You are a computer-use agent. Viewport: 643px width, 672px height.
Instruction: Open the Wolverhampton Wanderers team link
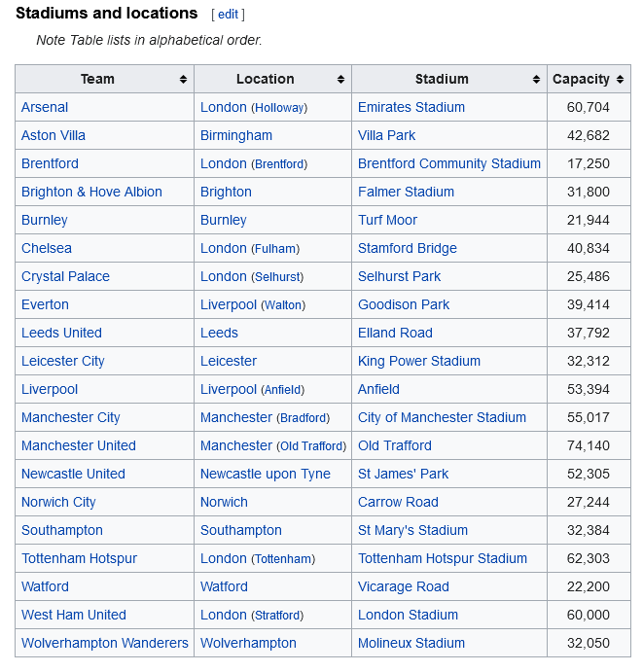[105, 643]
